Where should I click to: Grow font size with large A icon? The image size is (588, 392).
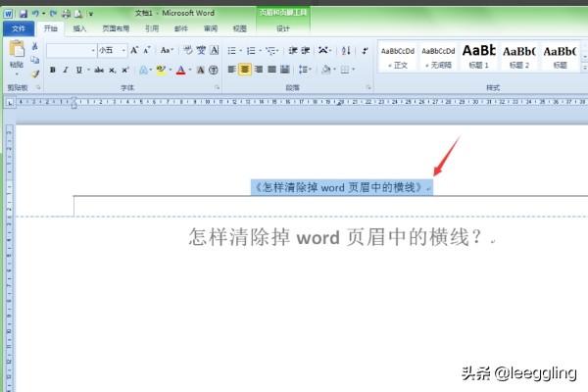pos(134,50)
